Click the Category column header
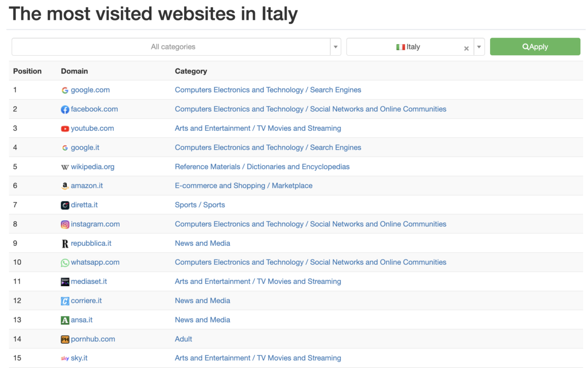Image resolution: width=588 pixels, height=368 pixels. 191,71
